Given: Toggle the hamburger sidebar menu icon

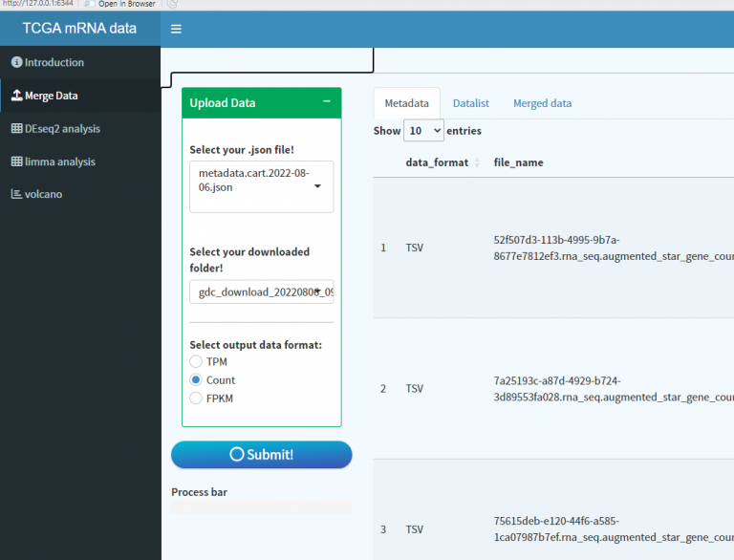Looking at the screenshot, I should pyautogui.click(x=176, y=29).
